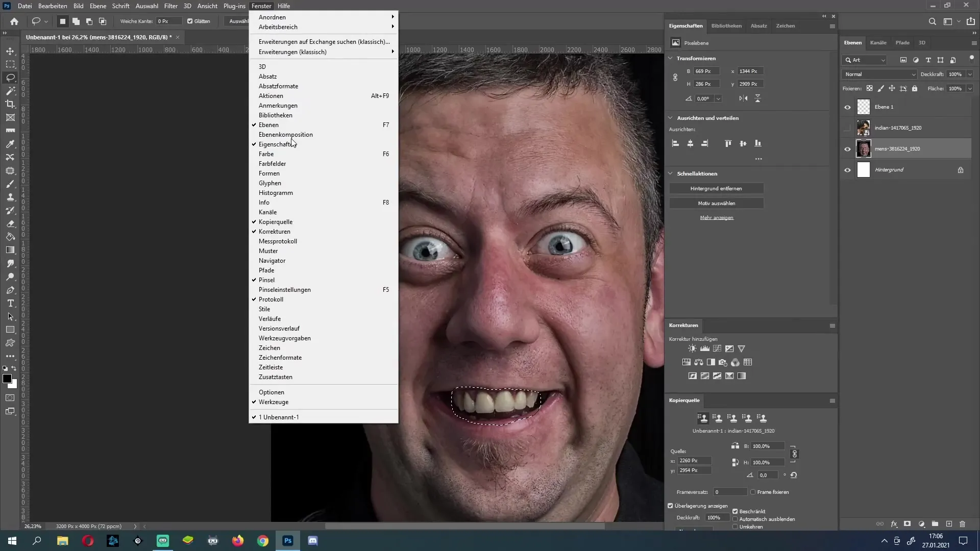This screenshot has height=551, width=980.
Task: Click the Dodge tool icon
Action: (10, 277)
